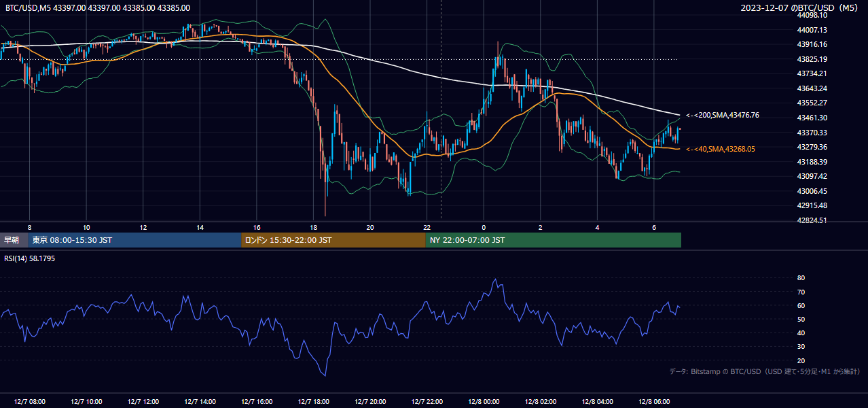Click hour label 8 under the price chart
The width and height of the screenshot is (868, 408).
coord(29,227)
